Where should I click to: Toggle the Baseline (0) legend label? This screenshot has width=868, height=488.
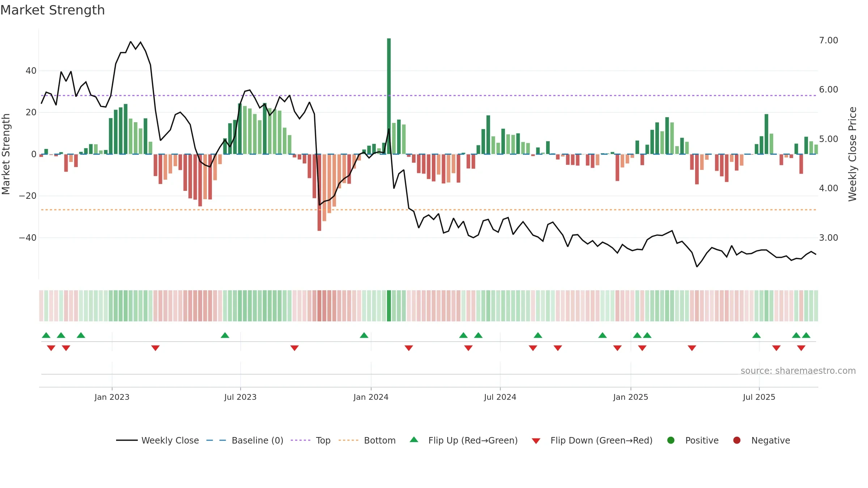point(258,440)
